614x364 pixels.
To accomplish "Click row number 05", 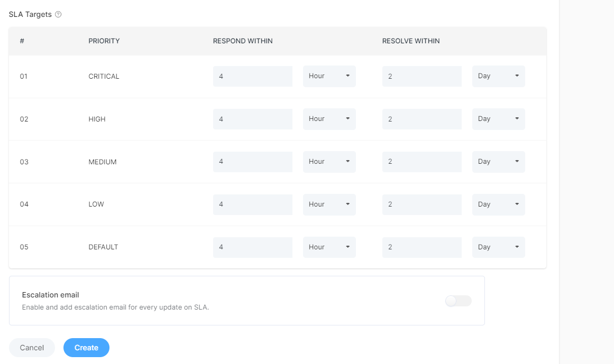I will click(24, 247).
